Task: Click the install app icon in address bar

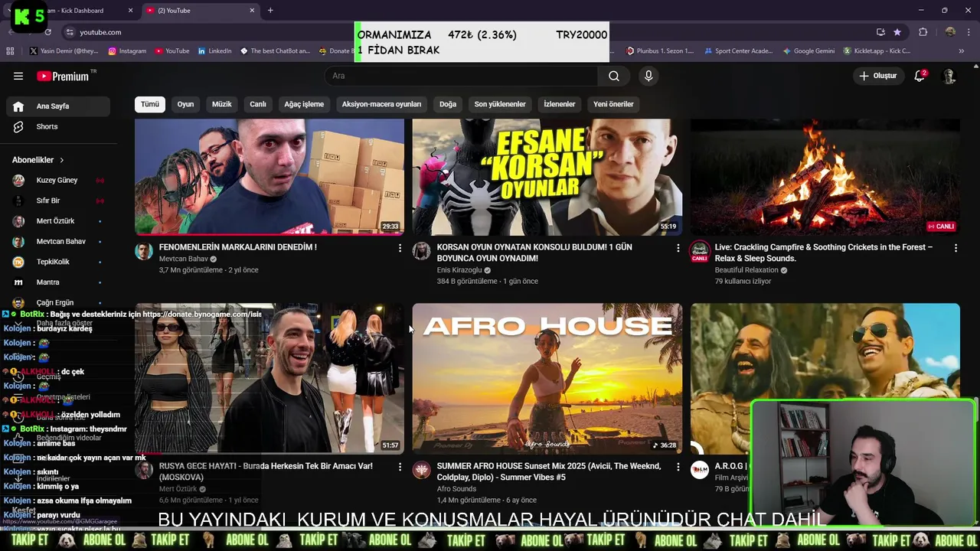Action: (x=880, y=32)
